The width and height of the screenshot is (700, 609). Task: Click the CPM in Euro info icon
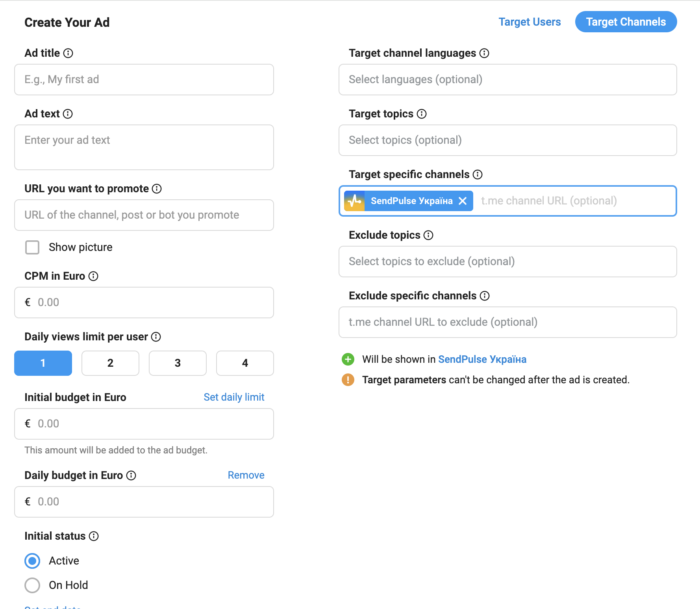coord(93,276)
